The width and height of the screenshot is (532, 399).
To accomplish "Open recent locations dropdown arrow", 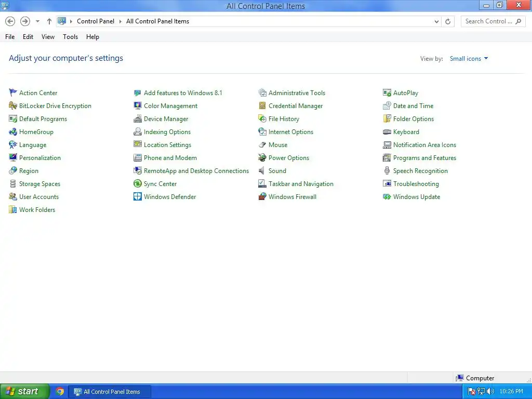I will pos(37,21).
